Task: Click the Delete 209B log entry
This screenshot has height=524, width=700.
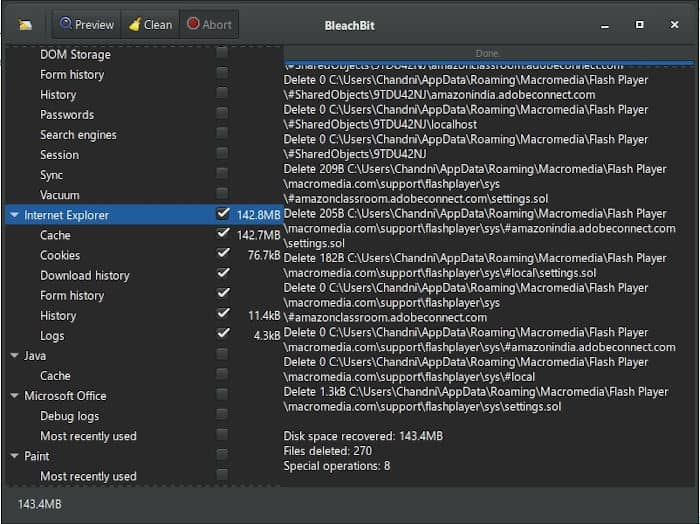Action: [475, 183]
